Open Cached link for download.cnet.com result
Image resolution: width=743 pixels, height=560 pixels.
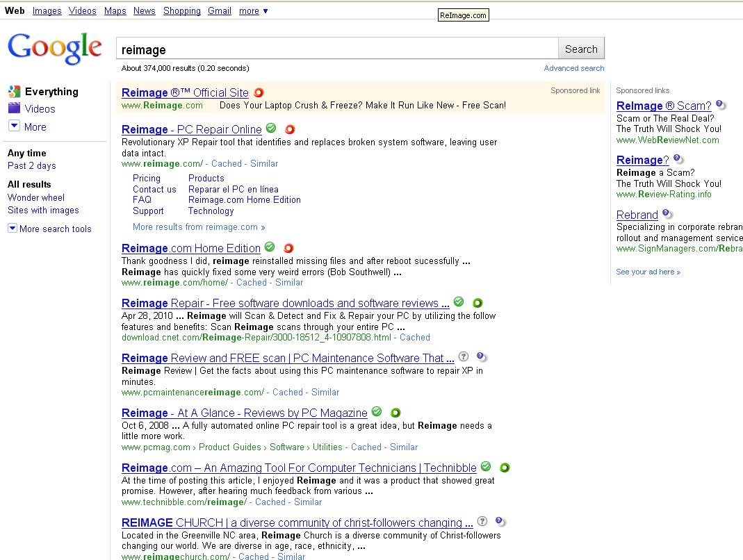point(415,338)
